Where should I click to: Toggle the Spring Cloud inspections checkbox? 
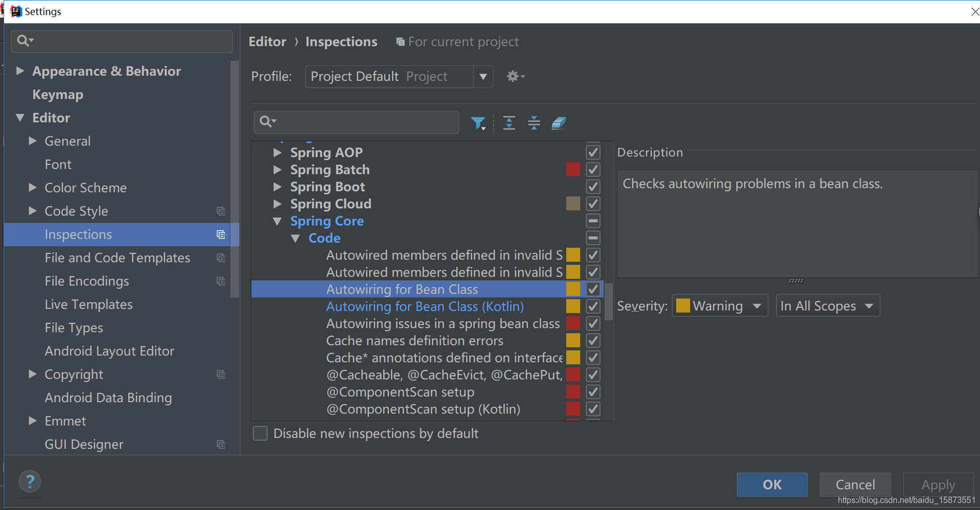pos(593,204)
